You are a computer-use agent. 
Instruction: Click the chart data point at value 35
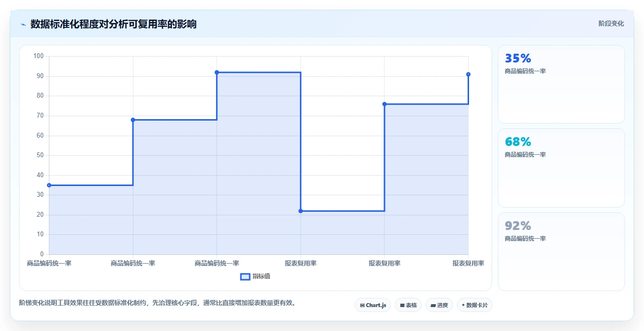[x=49, y=185]
